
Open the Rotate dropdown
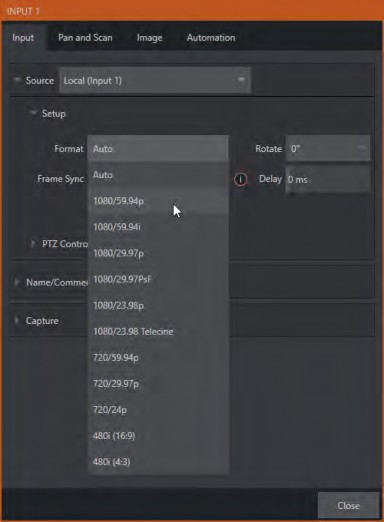pyautogui.click(x=328, y=148)
